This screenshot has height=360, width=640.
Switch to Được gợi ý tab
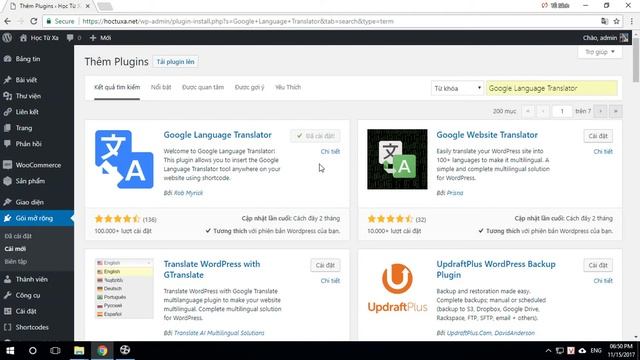click(x=249, y=87)
